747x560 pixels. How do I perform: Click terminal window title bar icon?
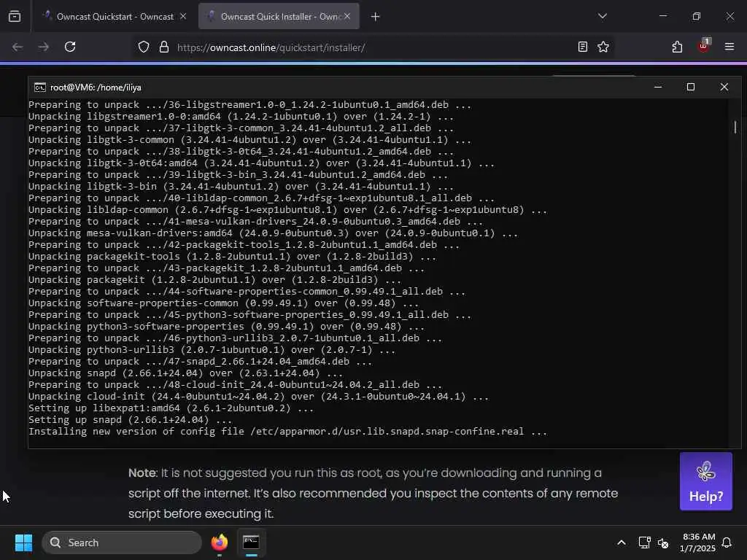tap(40, 87)
